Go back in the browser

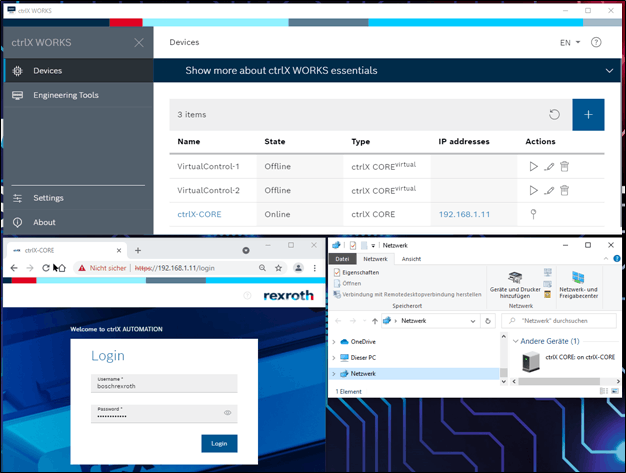tap(14, 268)
